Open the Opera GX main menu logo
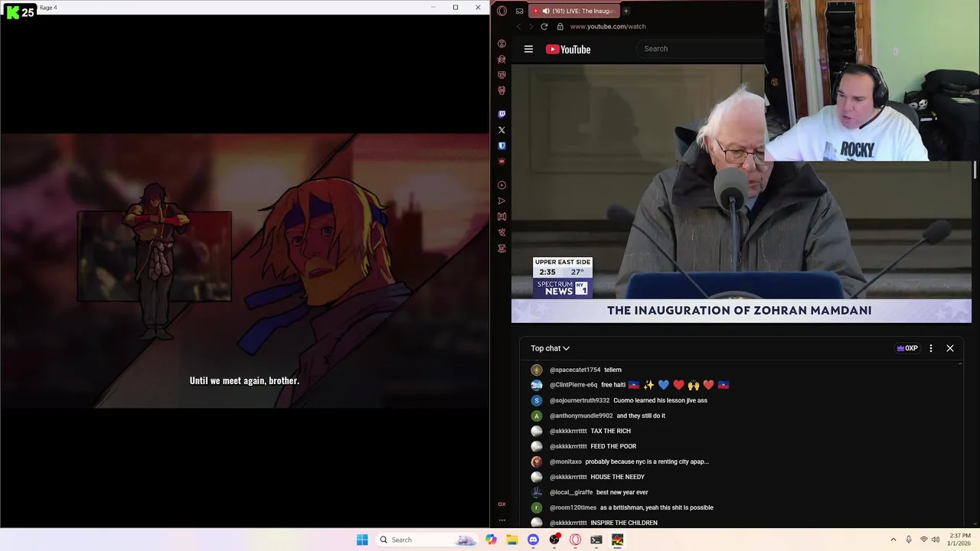The height and width of the screenshot is (551, 980). tap(501, 11)
